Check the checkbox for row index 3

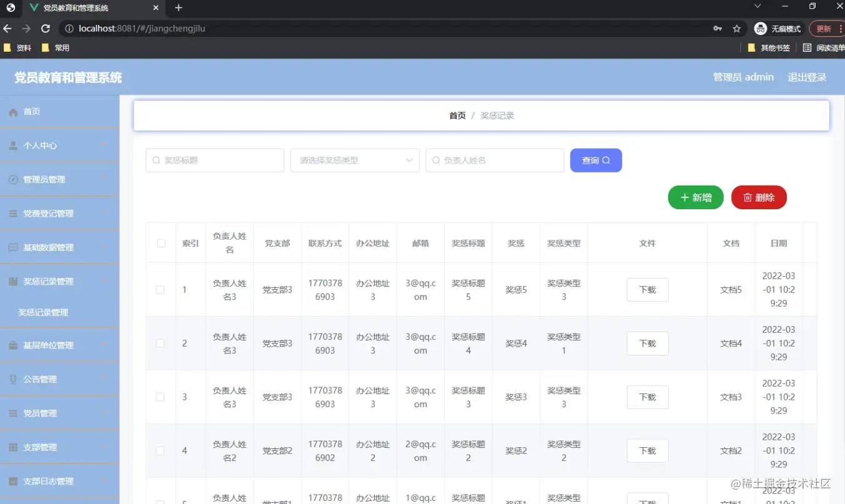pyautogui.click(x=160, y=397)
